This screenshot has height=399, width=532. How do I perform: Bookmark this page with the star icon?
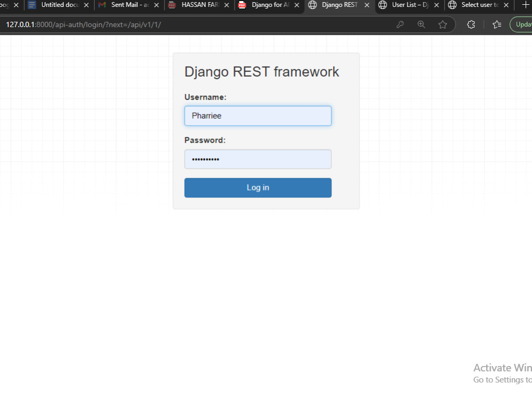(x=443, y=24)
